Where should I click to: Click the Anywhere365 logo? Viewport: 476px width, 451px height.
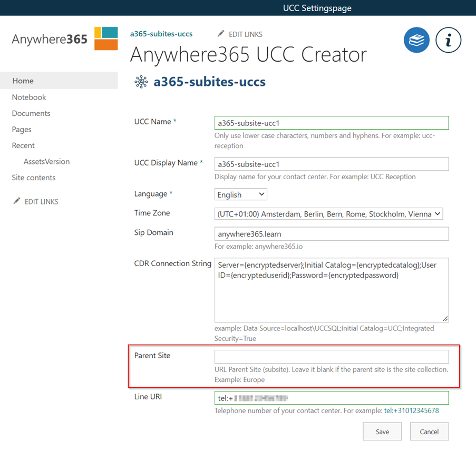[x=64, y=38]
